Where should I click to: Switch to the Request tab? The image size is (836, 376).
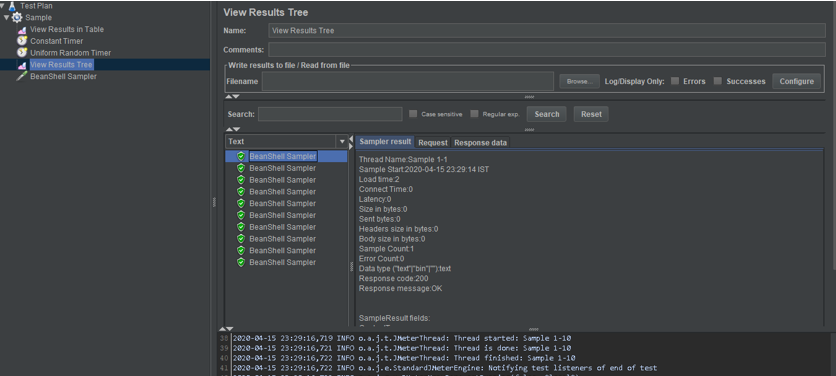tap(433, 142)
